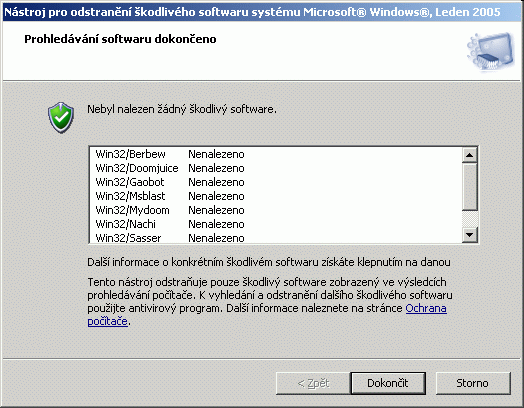
Task: Select the Win32/Sasser entry
Action: tap(128, 238)
